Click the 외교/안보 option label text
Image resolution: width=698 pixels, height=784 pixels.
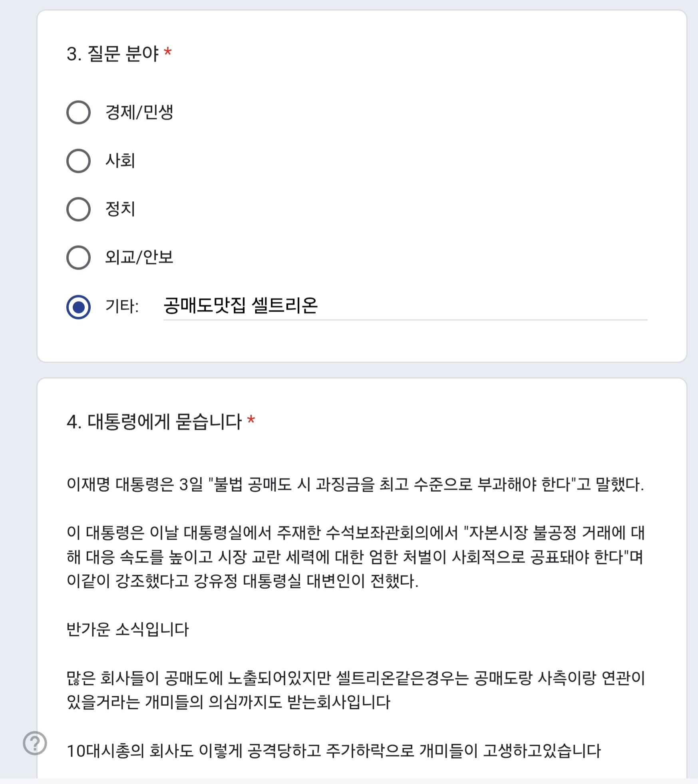click(139, 257)
